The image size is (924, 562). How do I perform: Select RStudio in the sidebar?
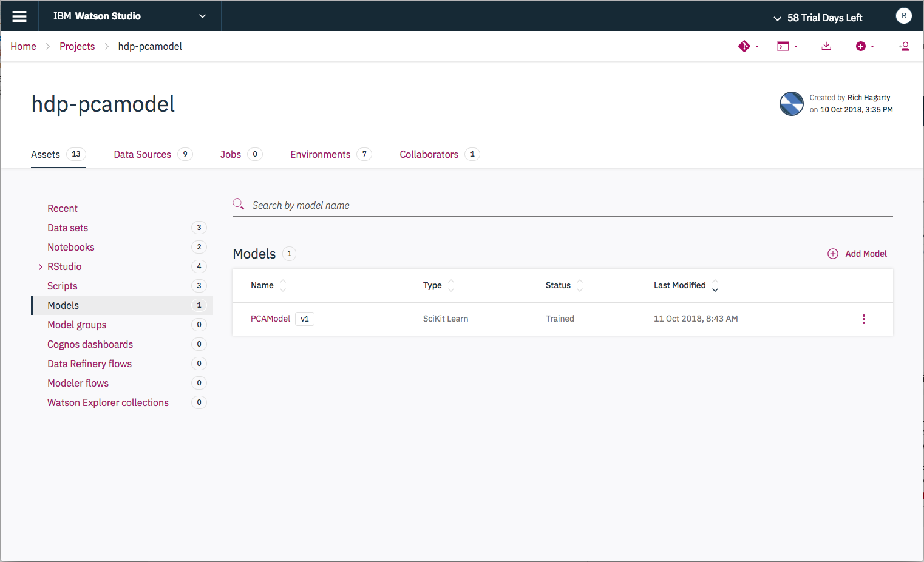[64, 266]
